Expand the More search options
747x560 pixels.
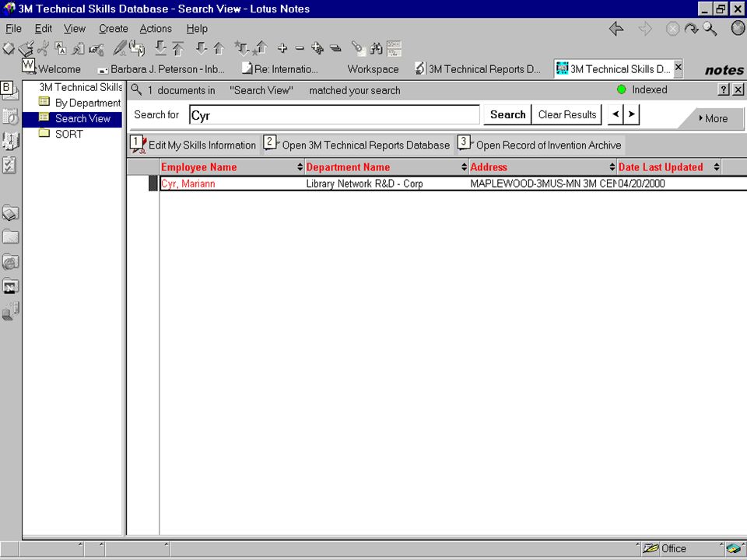pos(713,118)
